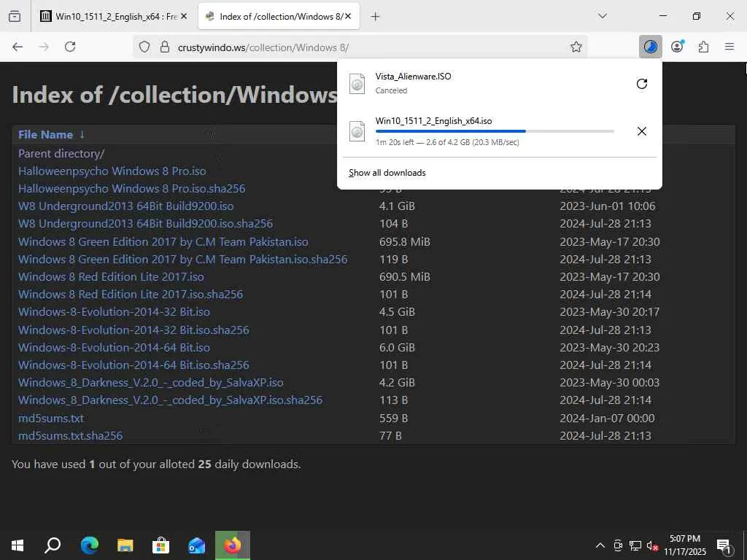The height and width of the screenshot is (560, 747).
Task: Open Windows-8-Evolution-2014-64 Bit.iso.sha256
Action: coord(133,365)
